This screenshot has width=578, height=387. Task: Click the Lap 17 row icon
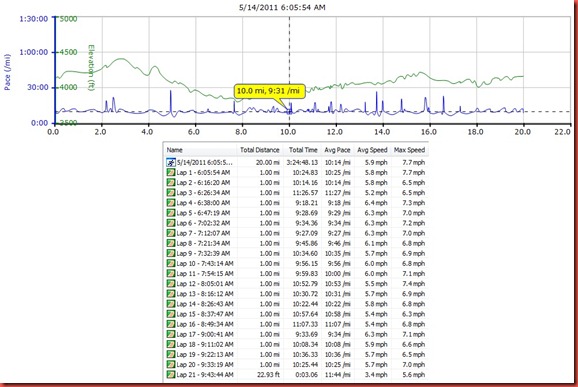click(x=171, y=334)
